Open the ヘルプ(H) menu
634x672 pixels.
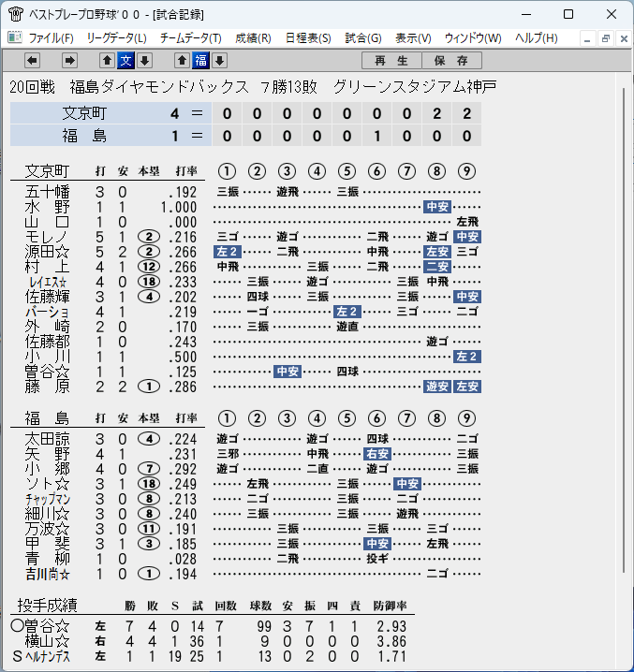click(537, 38)
